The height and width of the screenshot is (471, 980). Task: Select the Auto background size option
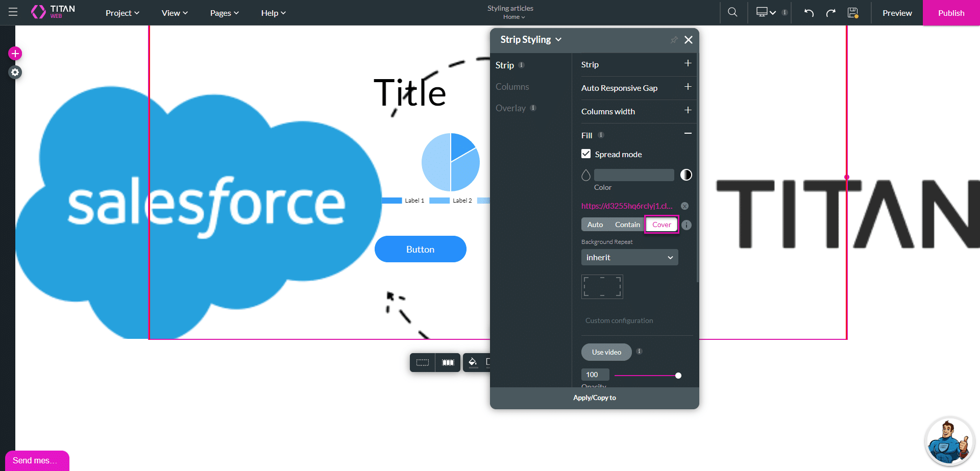click(x=595, y=225)
